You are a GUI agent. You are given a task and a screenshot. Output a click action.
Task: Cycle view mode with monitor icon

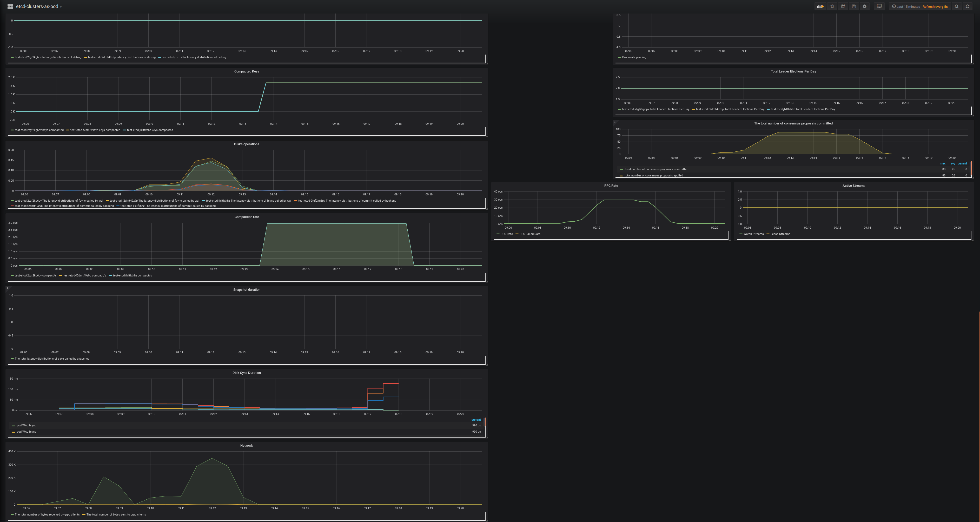[879, 6]
